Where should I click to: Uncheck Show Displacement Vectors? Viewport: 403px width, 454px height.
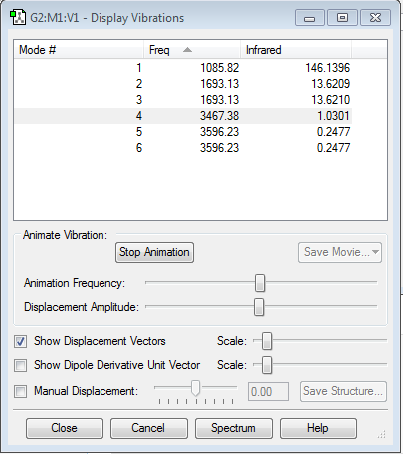pyautogui.click(x=20, y=341)
